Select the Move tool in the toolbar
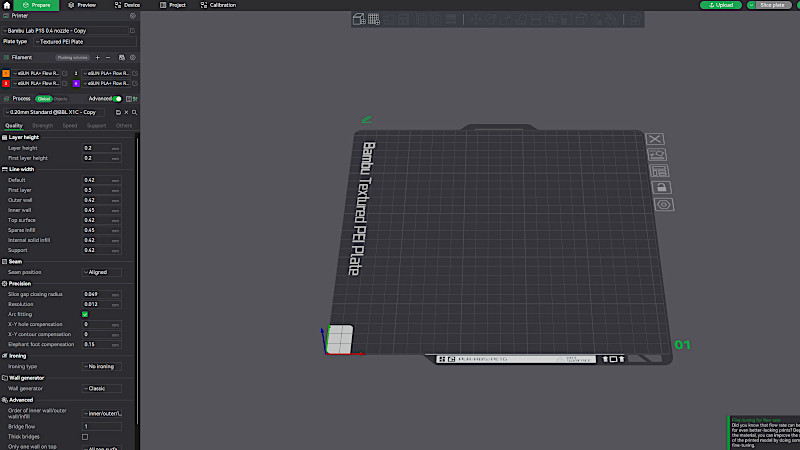The height and width of the screenshot is (450, 800). (x=476, y=19)
